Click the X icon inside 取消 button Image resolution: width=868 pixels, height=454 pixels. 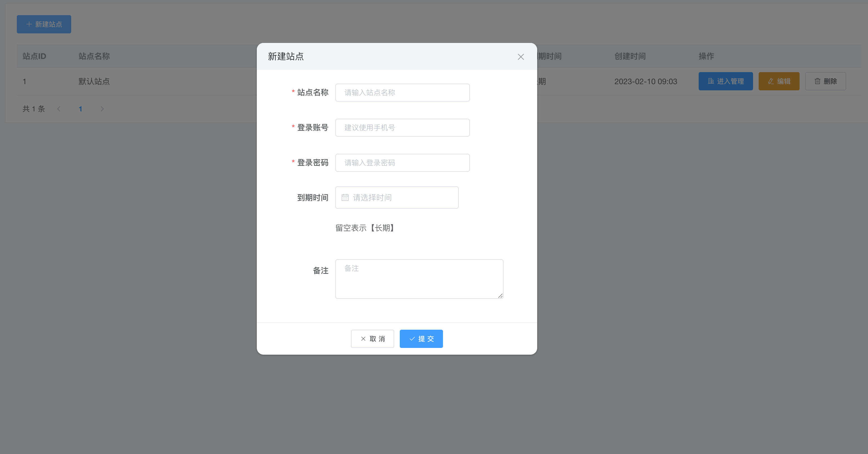point(363,339)
